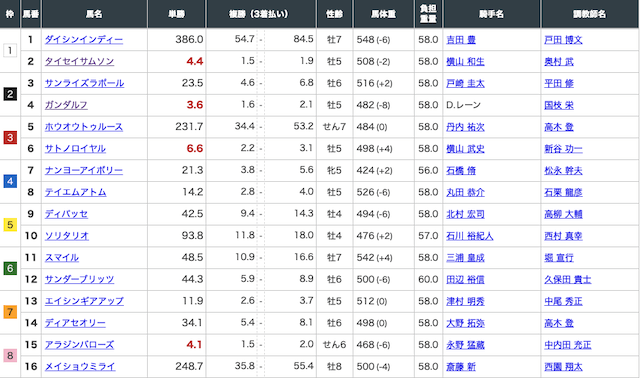This screenshot has height=378, width=640.
Task: Open jockey 大野 拓弥 profile
Action: [465, 323]
